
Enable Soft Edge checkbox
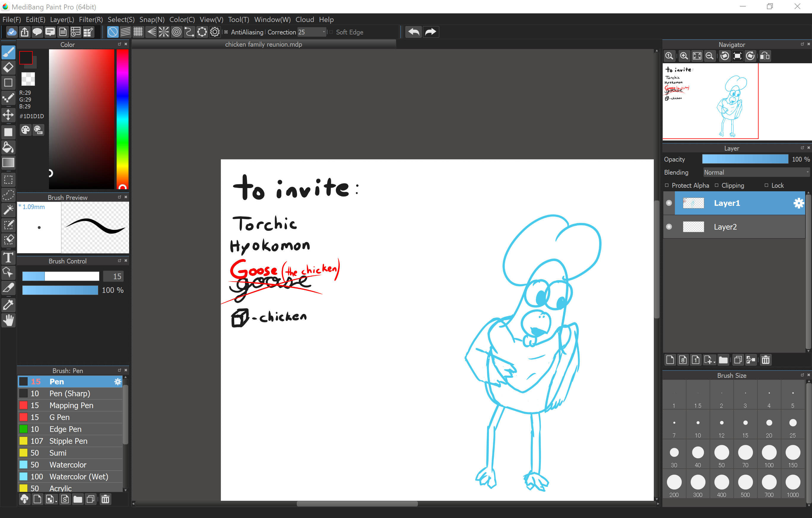tap(332, 32)
